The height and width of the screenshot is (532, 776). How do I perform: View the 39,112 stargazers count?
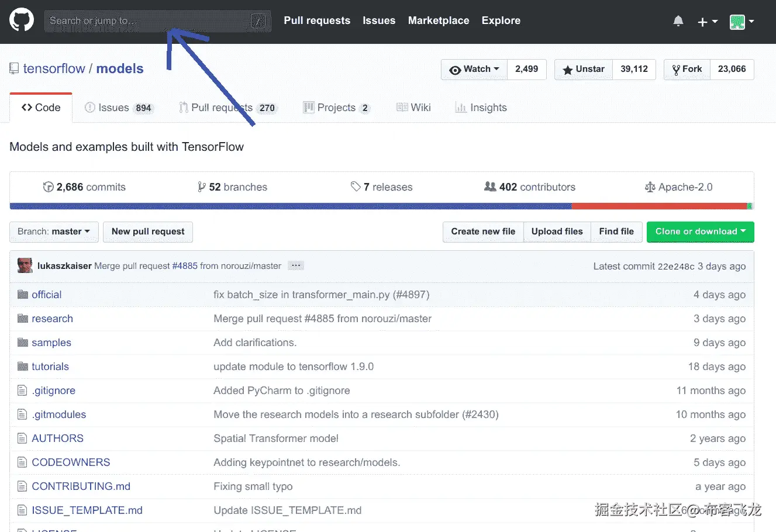pyautogui.click(x=634, y=69)
